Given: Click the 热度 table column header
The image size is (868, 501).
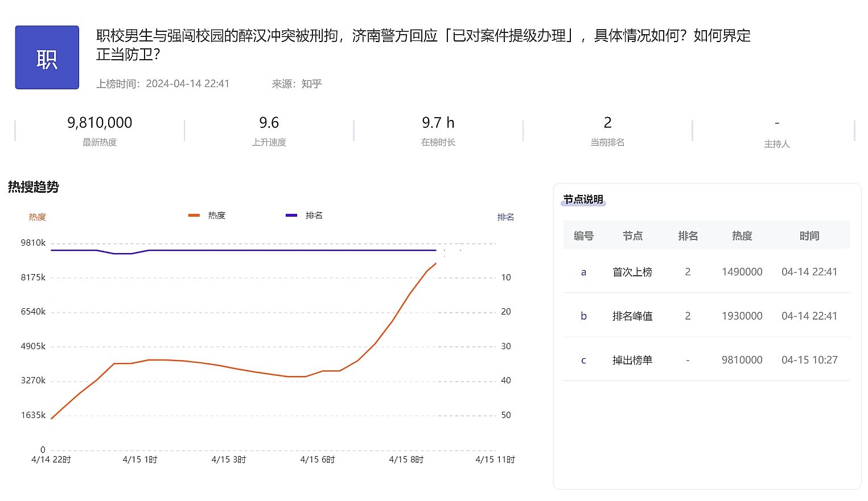Looking at the screenshot, I should click(x=742, y=235).
